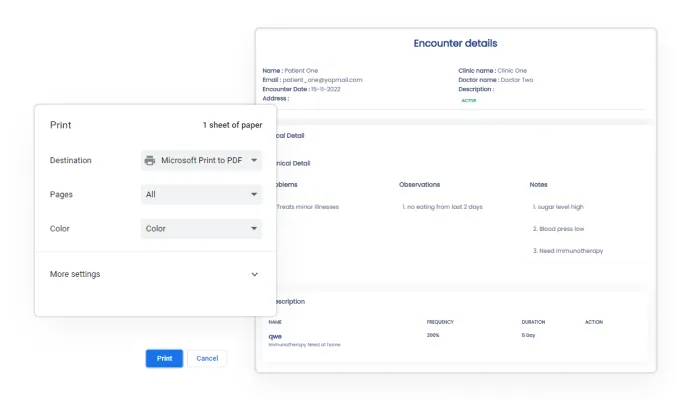The image size is (684, 400).
Task: Click the blue Print button
Action: coord(164,358)
